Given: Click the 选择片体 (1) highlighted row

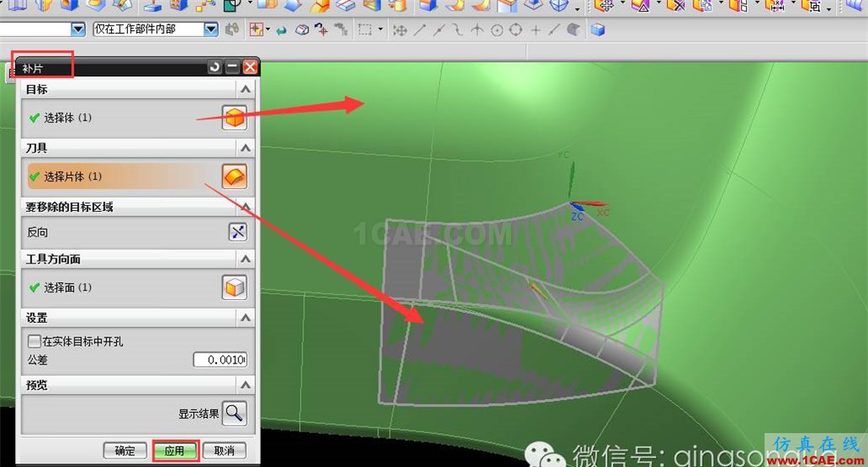Looking at the screenshot, I should point(125,176).
